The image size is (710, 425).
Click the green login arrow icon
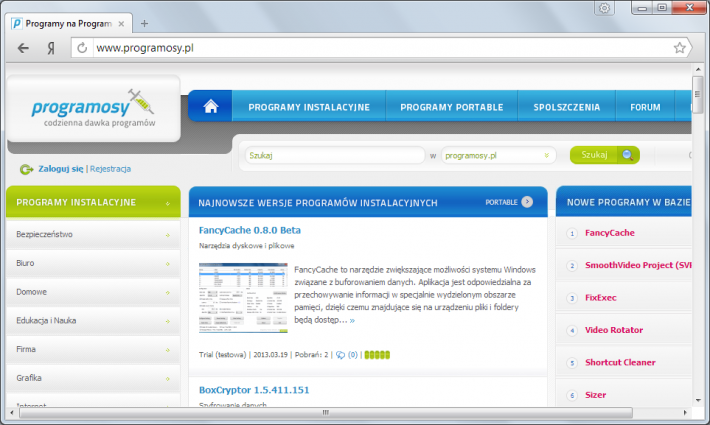click(x=27, y=169)
